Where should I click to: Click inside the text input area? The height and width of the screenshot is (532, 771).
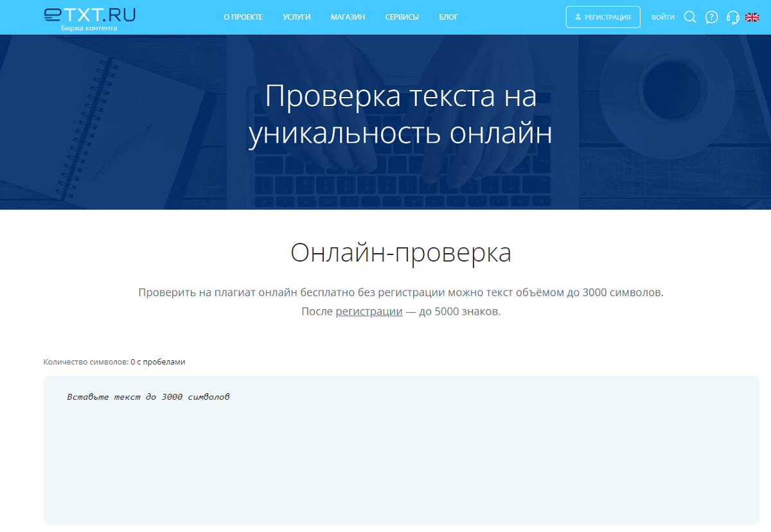[401, 463]
